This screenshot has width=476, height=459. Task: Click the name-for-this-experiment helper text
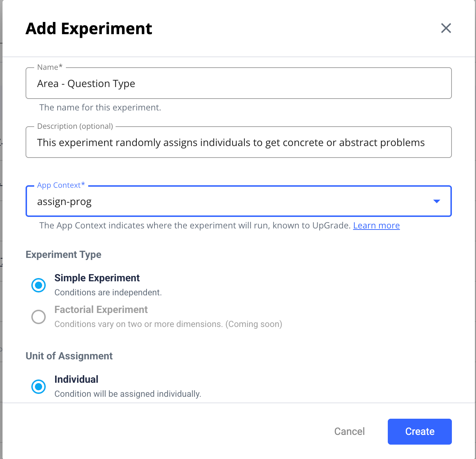pyautogui.click(x=100, y=108)
